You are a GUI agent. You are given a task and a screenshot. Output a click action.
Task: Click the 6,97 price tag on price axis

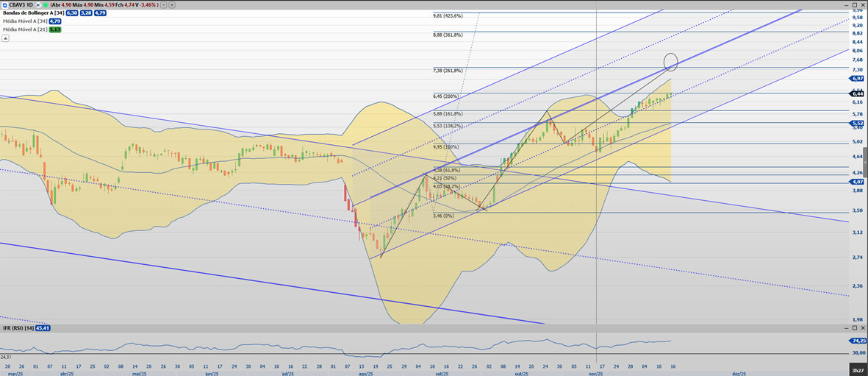[857, 78]
